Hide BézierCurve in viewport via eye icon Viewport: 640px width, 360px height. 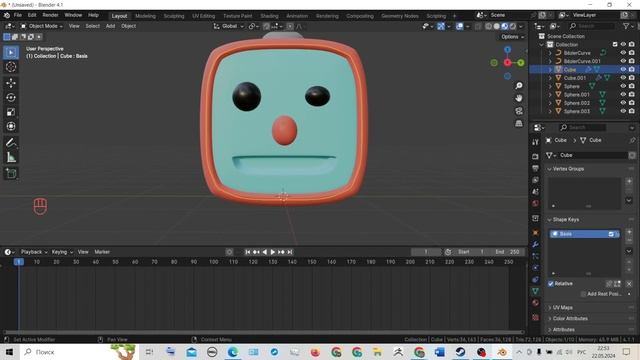pos(623,53)
